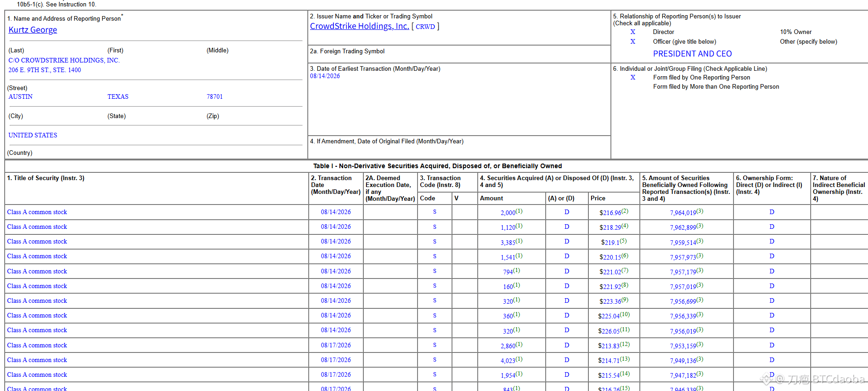Click the 1,120 shares amount cell
868x391 pixels.
pyautogui.click(x=511, y=227)
